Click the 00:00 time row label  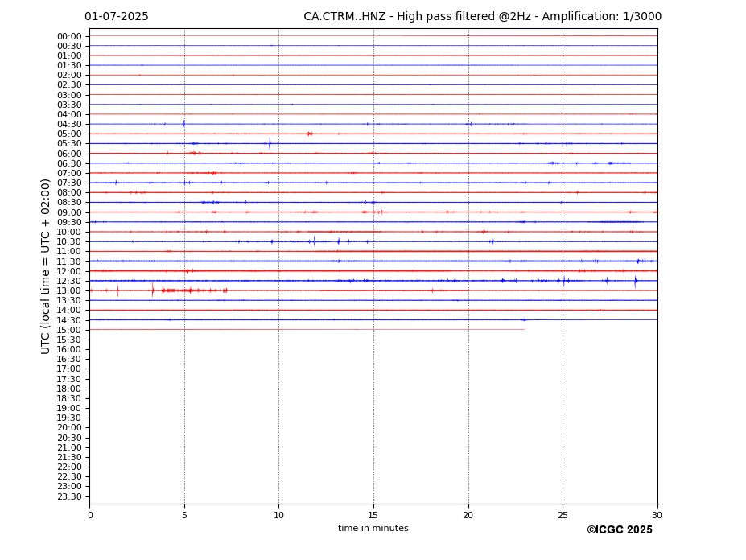pos(69,37)
